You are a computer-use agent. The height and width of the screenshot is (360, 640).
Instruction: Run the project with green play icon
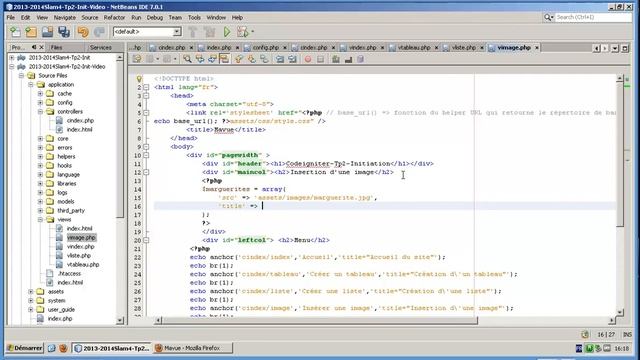[x=227, y=31]
